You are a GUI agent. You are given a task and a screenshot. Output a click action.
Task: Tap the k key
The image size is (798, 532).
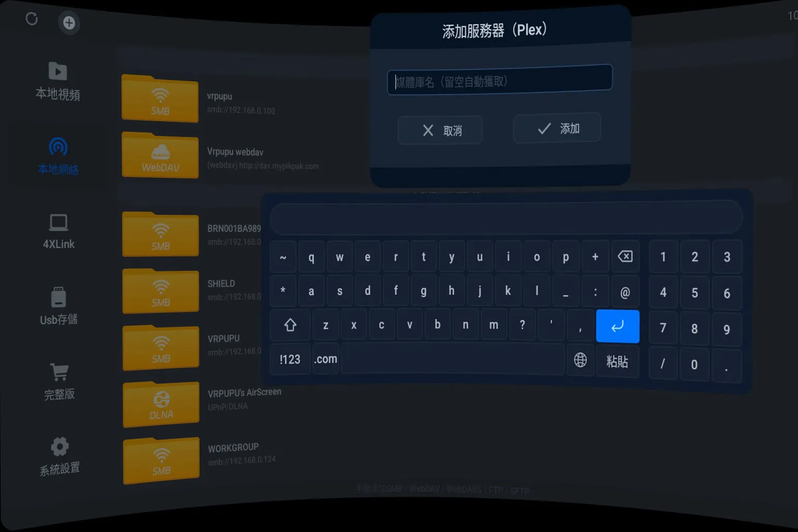508,290
